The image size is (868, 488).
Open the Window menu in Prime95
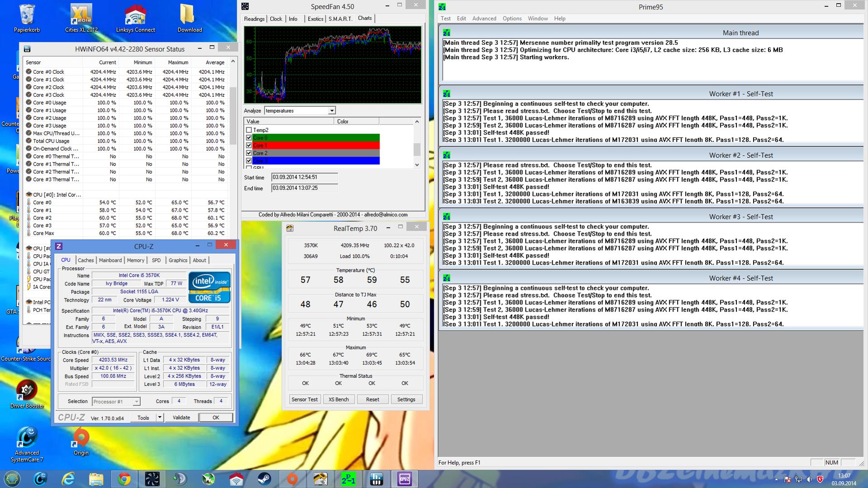click(538, 19)
